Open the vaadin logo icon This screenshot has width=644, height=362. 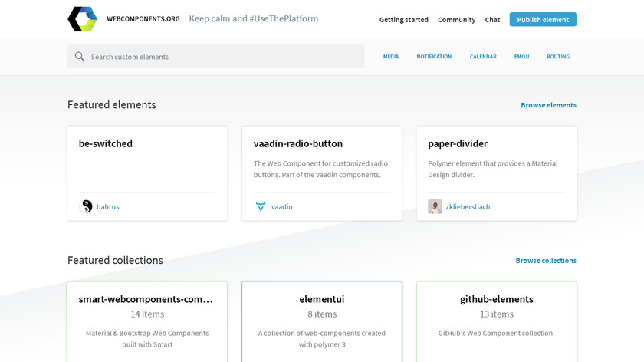pyautogui.click(x=261, y=206)
